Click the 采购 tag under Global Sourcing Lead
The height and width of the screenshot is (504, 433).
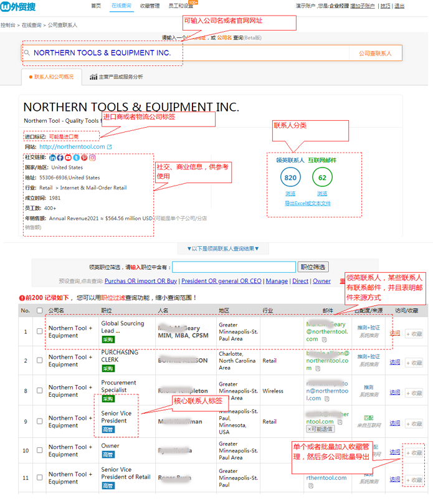(108, 340)
